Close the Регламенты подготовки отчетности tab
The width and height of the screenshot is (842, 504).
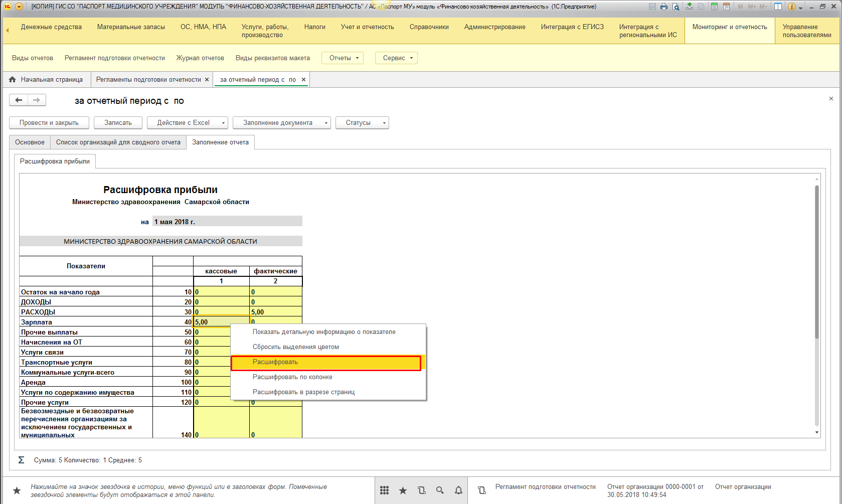click(207, 79)
